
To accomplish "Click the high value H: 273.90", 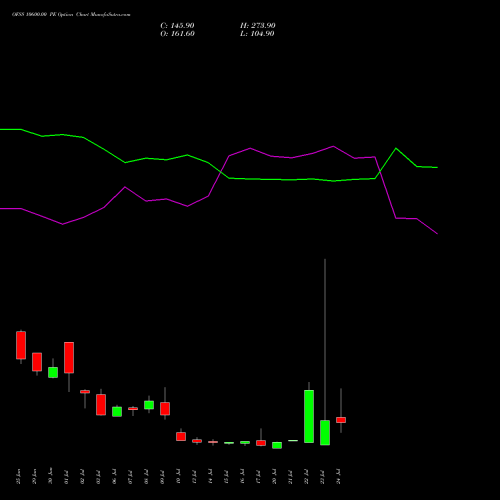I will point(258,26).
